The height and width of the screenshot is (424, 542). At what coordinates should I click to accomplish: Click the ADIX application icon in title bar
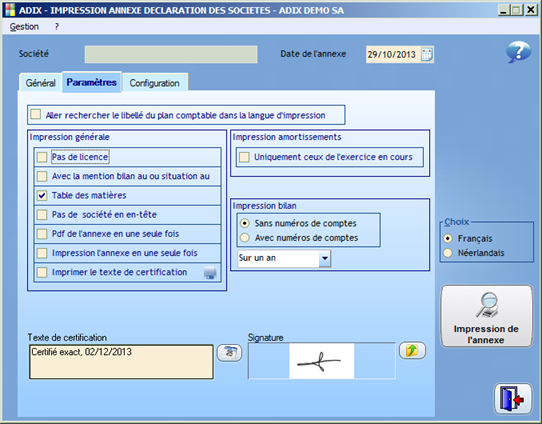click(10, 10)
